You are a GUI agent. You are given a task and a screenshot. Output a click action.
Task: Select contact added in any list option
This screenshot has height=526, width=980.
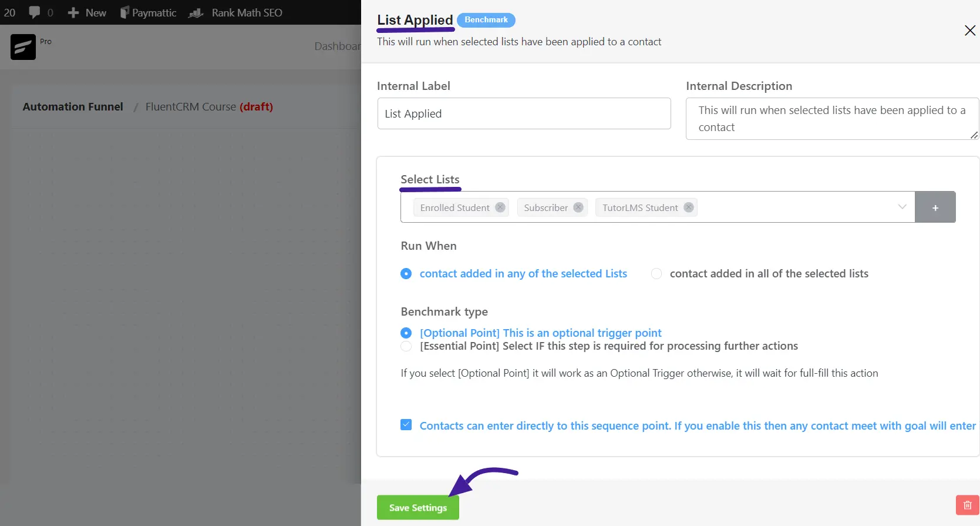click(x=406, y=274)
